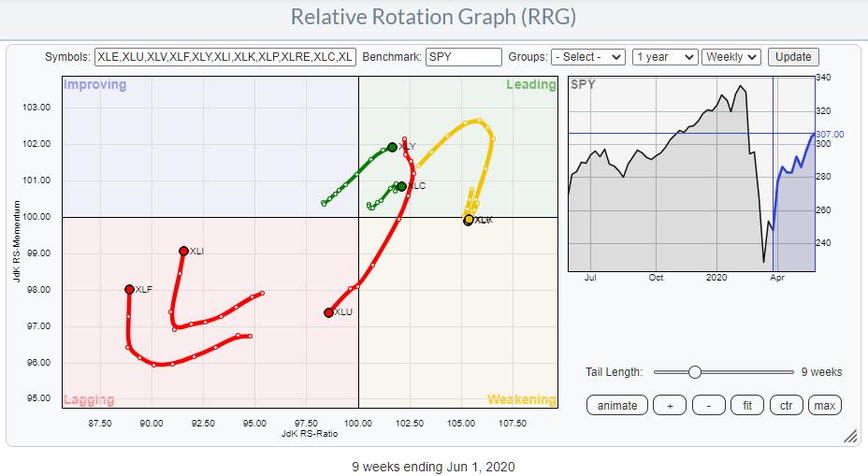Click the resize grip in chart corner
Image resolution: width=868 pixels, height=476 pixels.
[x=850, y=436]
